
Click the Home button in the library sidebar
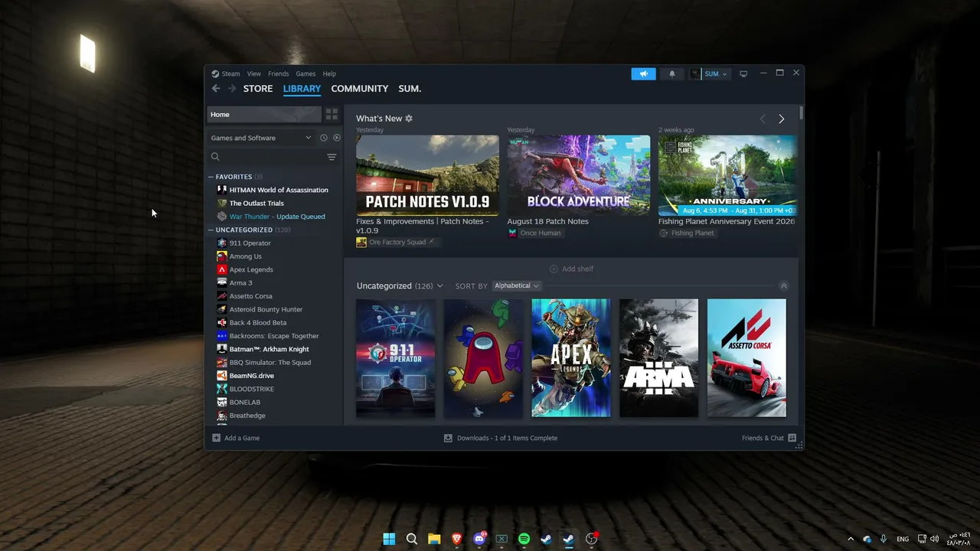(x=264, y=114)
